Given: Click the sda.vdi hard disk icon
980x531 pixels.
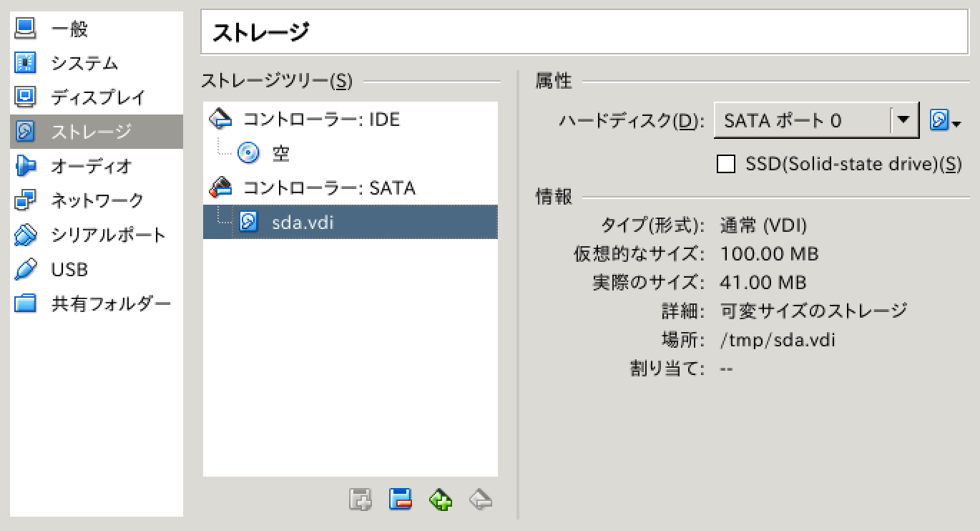Looking at the screenshot, I should [x=248, y=223].
